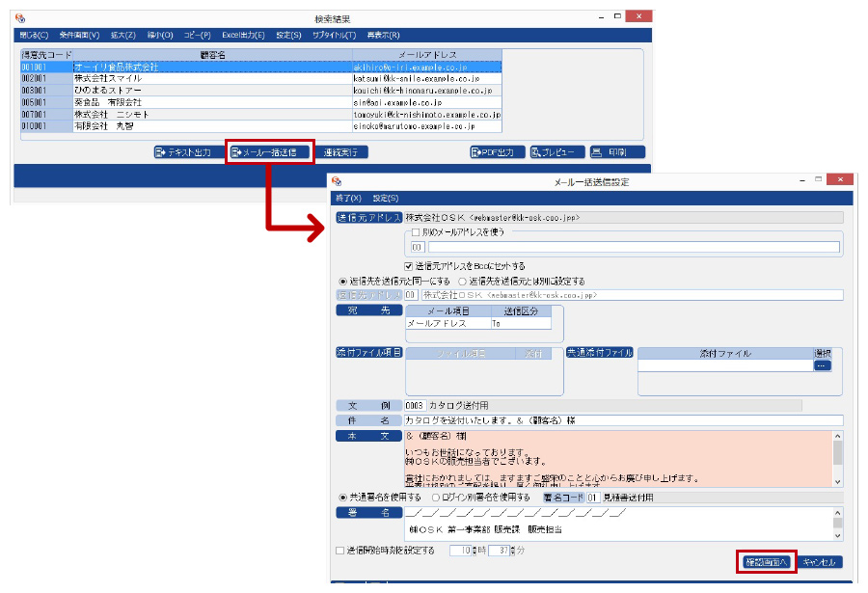868x593 pixels.
Task: Click the attachment file browse (...) button
Action: point(822,365)
